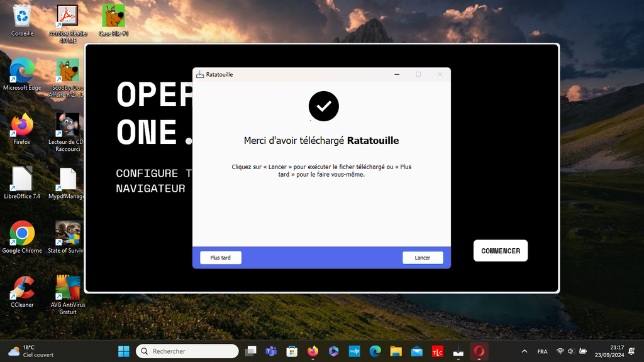
Task: Select the AVG AntiVirus Gratuit desktop icon
Action: tap(68, 295)
